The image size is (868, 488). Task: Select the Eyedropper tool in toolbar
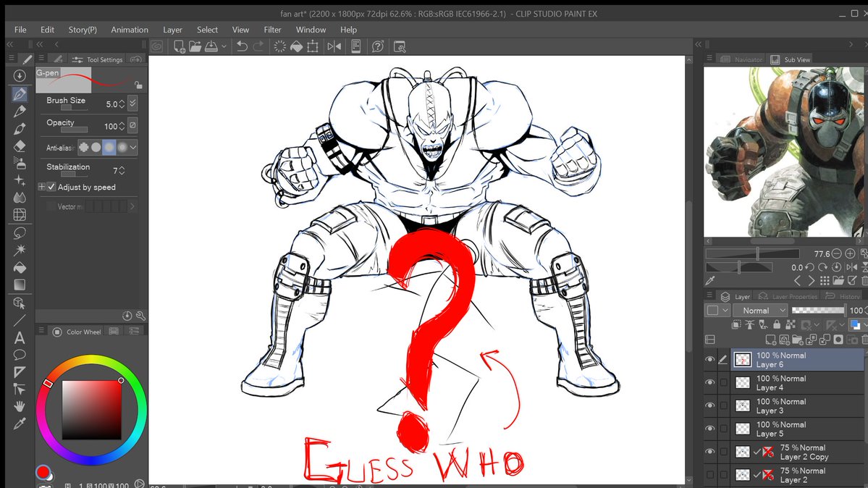tap(20, 424)
